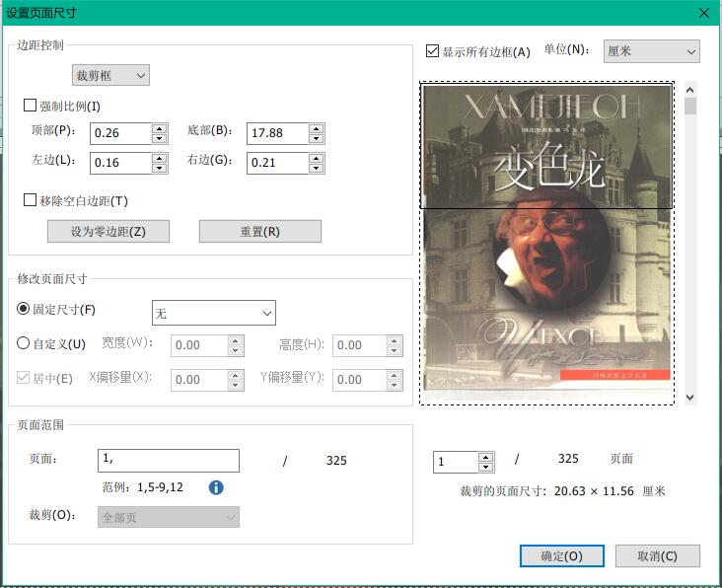Click the X偏移量(X) input field
This screenshot has height=588, width=722.
tap(199, 381)
